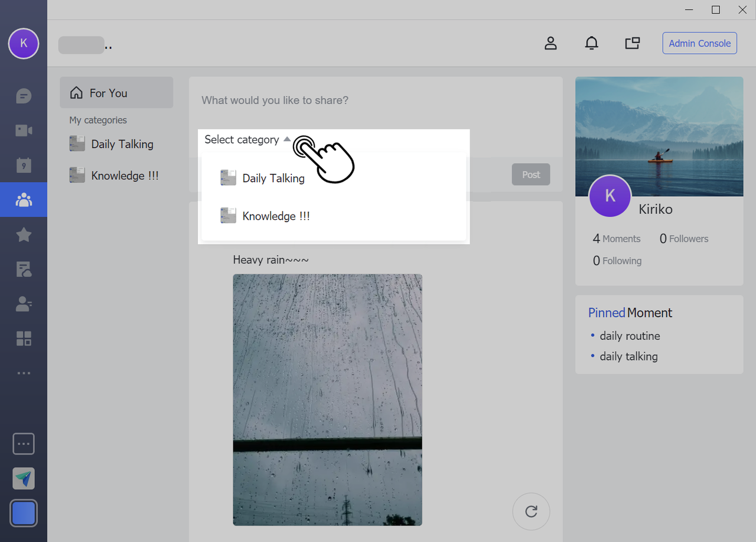The height and width of the screenshot is (542, 756).
Task: Open the contacts sidebar icon
Action: [x=24, y=304]
